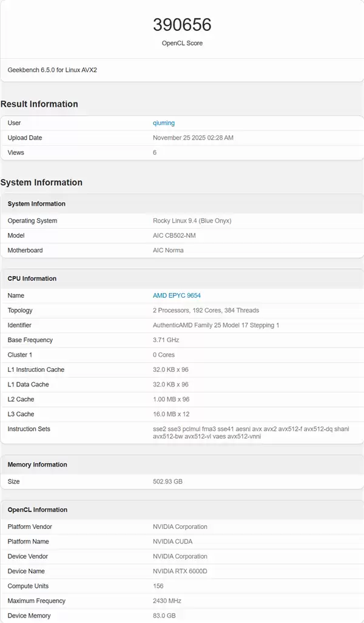
Task: Open the qiuming user profile link
Action: [x=163, y=123]
